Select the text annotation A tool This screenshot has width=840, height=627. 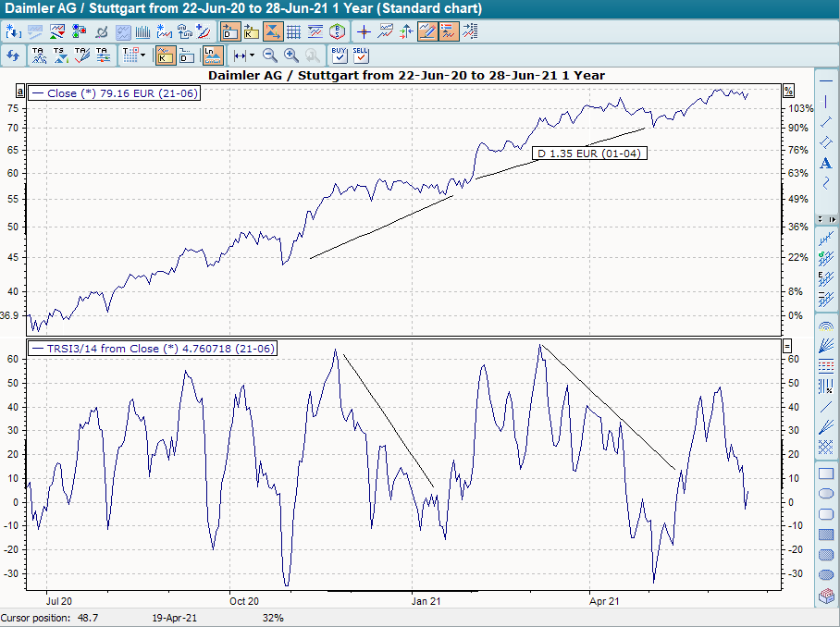click(x=827, y=162)
